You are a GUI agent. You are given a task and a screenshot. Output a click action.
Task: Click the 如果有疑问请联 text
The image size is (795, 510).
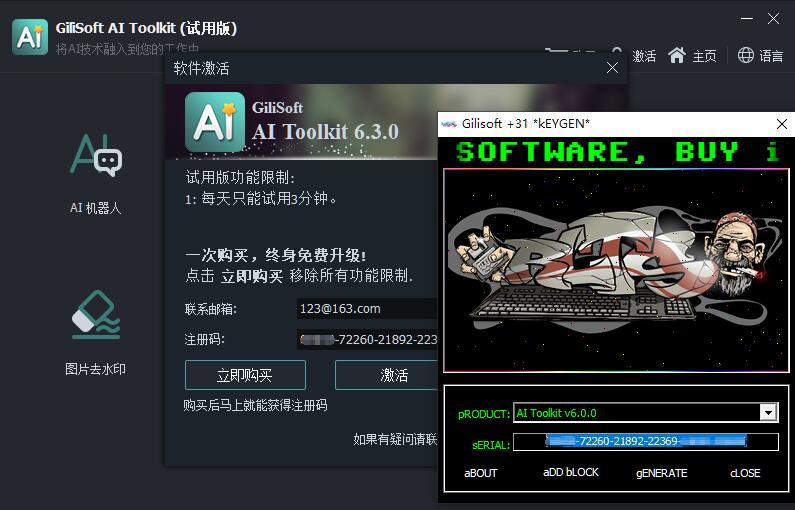395,439
